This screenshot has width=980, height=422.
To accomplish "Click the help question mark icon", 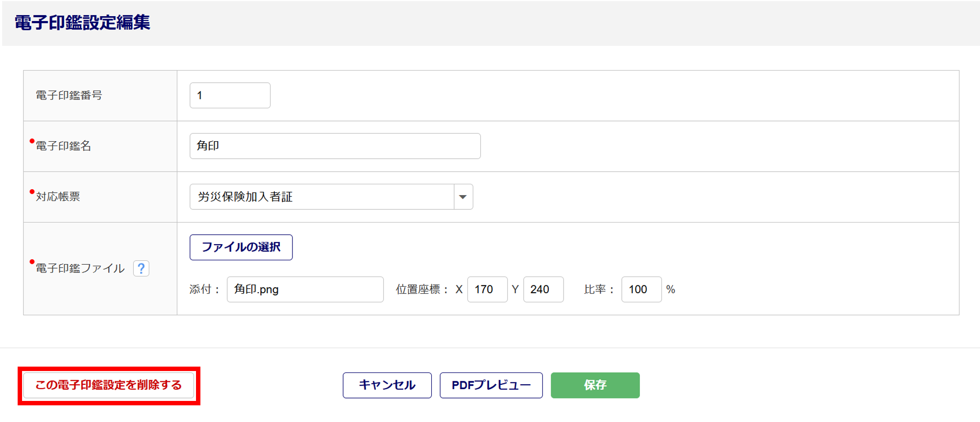I will [141, 269].
